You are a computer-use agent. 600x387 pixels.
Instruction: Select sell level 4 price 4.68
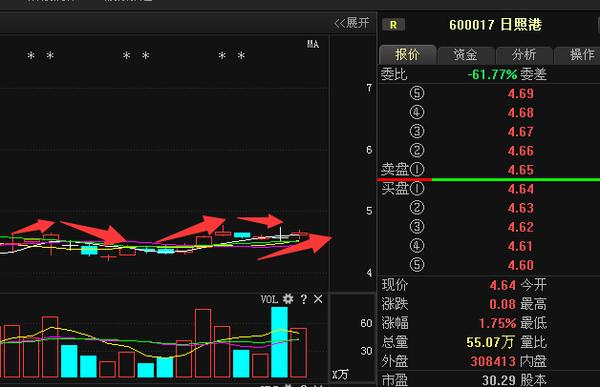coord(520,113)
